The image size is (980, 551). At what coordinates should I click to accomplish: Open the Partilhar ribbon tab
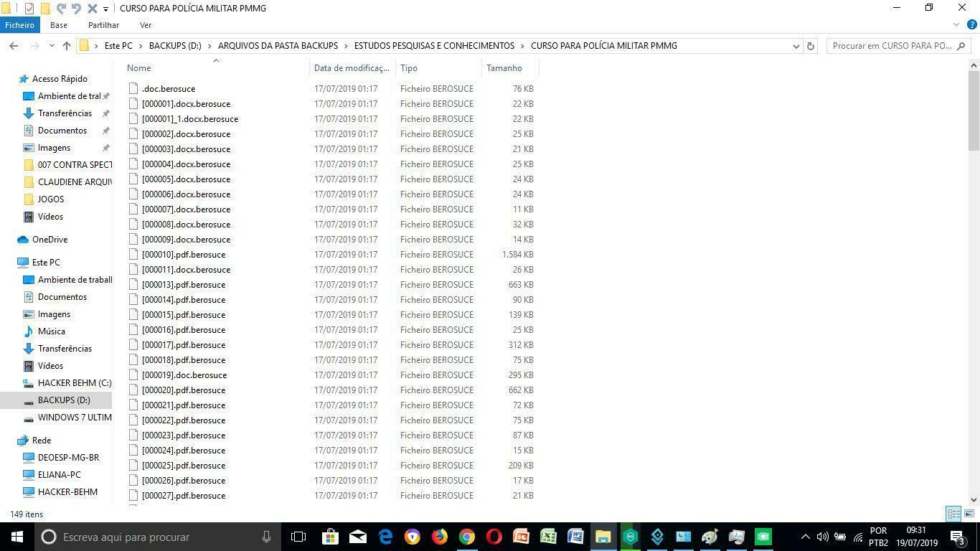tap(103, 25)
